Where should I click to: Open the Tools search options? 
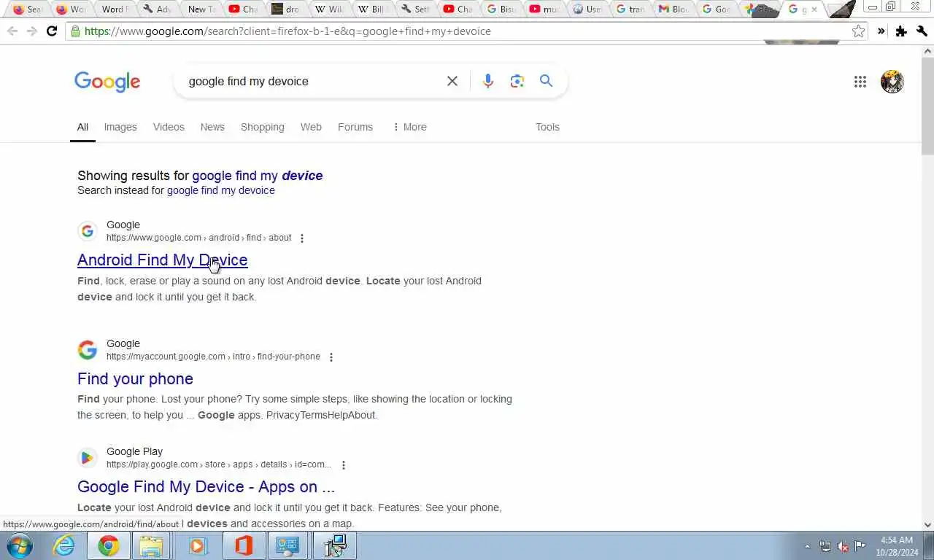(x=547, y=127)
